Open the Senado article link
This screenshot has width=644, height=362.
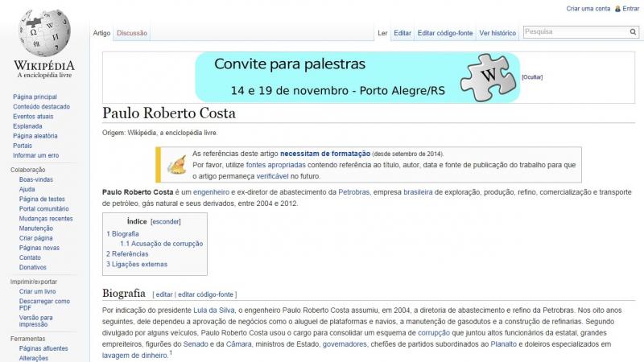click(196, 344)
